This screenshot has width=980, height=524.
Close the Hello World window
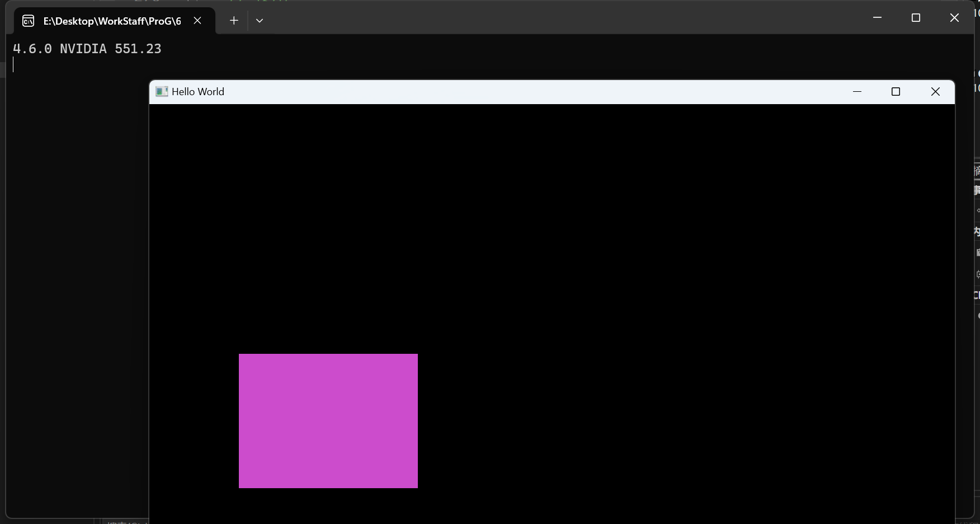(x=935, y=91)
